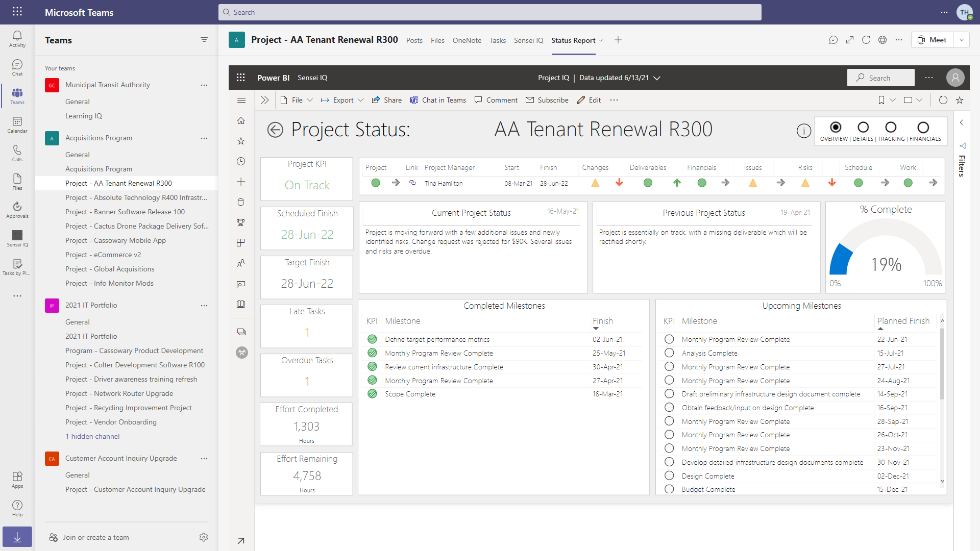Click the Power BI Home icon
This screenshot has height=551, width=980.
click(241, 121)
